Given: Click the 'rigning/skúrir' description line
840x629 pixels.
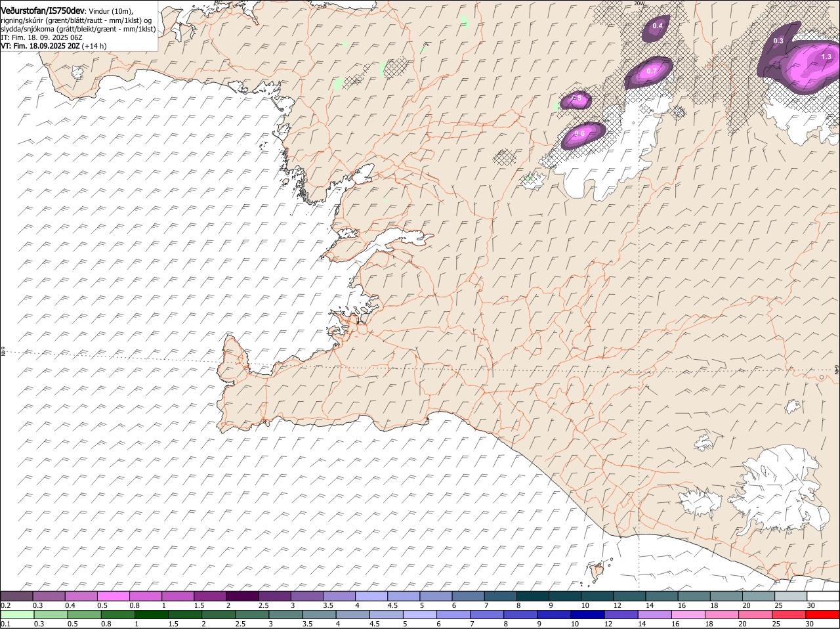Looking at the screenshot, I should pyautogui.click(x=77, y=20).
